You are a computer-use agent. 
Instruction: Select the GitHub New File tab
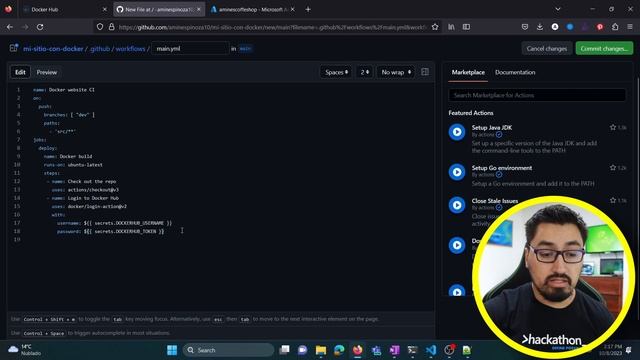point(159,9)
